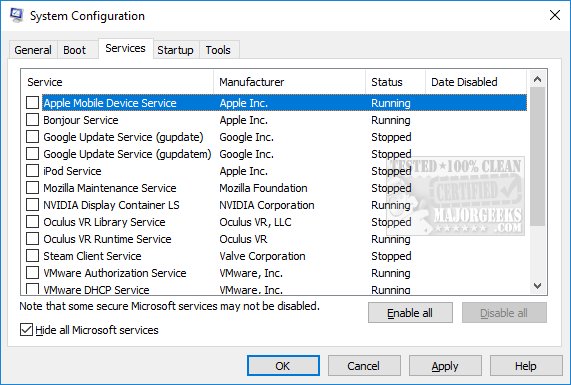This screenshot has height=385, width=571.
Task: Click Running status of VMware Authorization Service
Action: [x=391, y=273]
